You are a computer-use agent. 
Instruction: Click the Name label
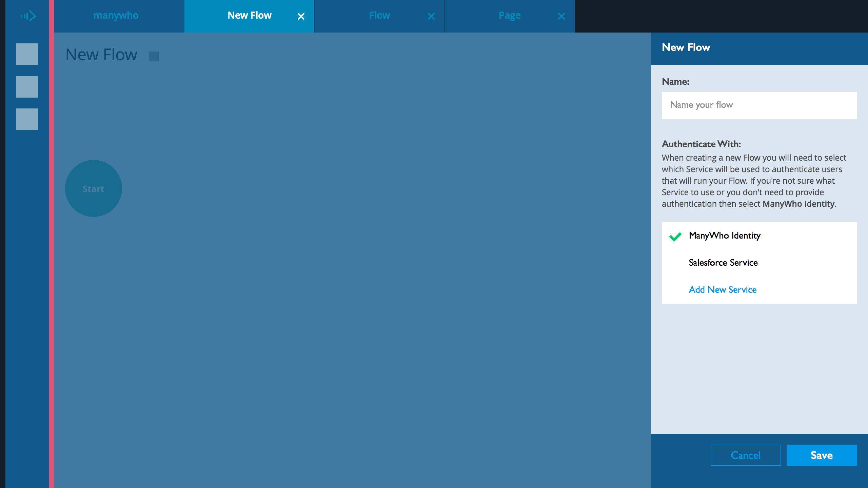675,82
